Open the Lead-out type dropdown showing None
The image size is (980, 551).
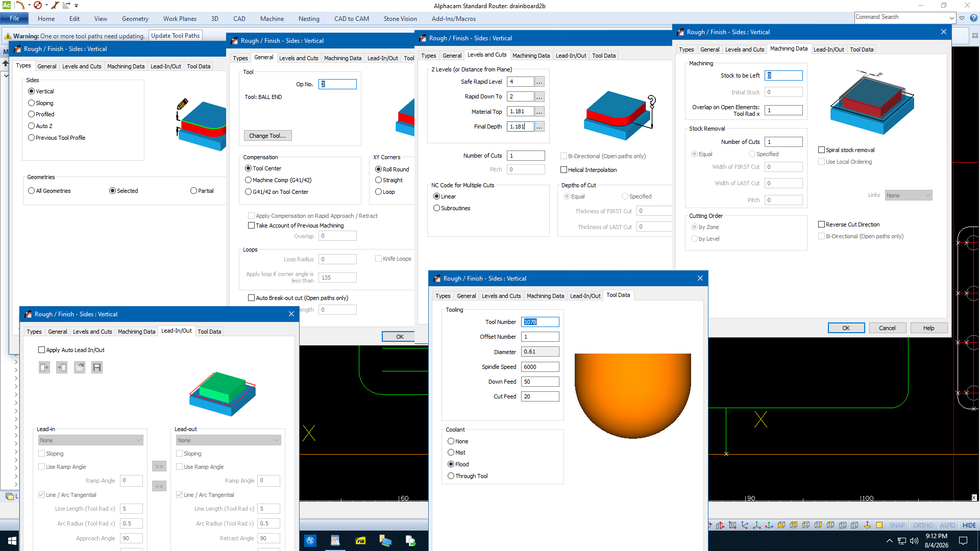pyautogui.click(x=228, y=440)
